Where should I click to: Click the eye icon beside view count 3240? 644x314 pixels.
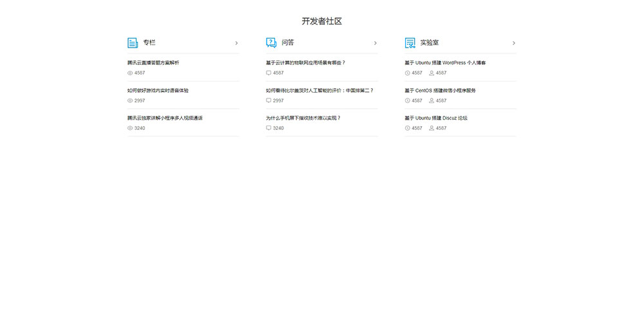coord(130,128)
